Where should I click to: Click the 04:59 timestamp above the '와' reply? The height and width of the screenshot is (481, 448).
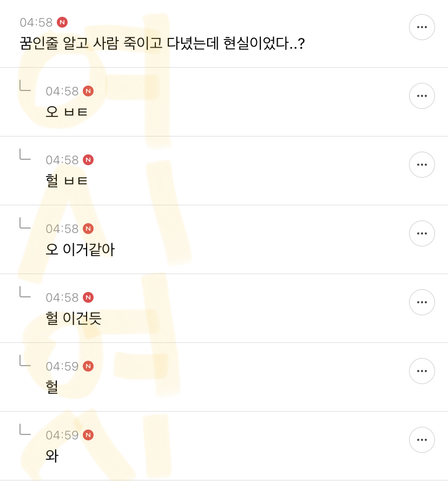point(62,435)
